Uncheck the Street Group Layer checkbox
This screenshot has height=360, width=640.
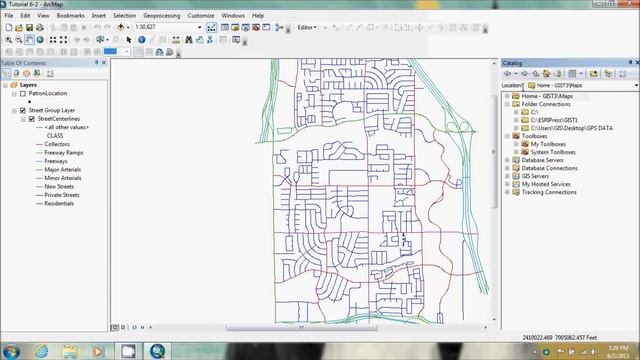tap(23, 110)
